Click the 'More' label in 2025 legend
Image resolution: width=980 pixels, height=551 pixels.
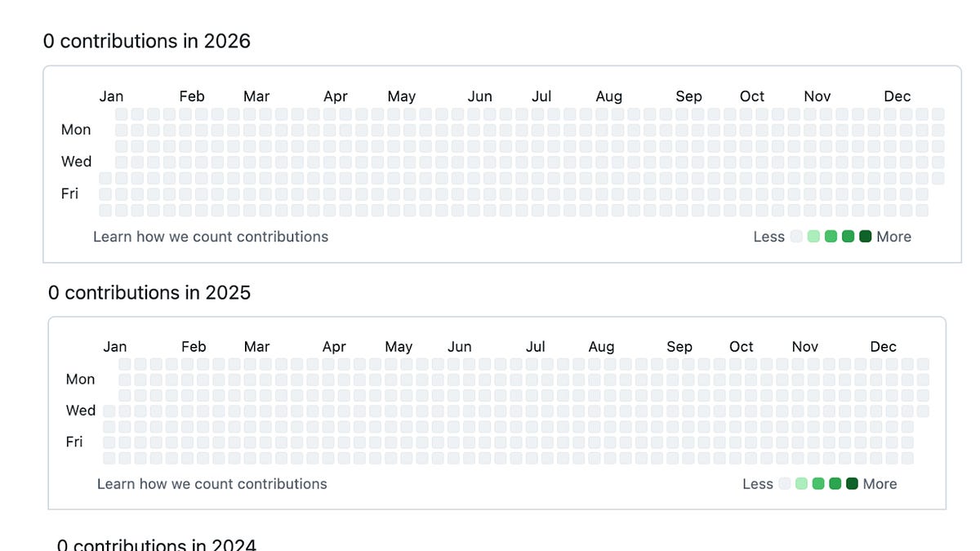pyautogui.click(x=880, y=483)
